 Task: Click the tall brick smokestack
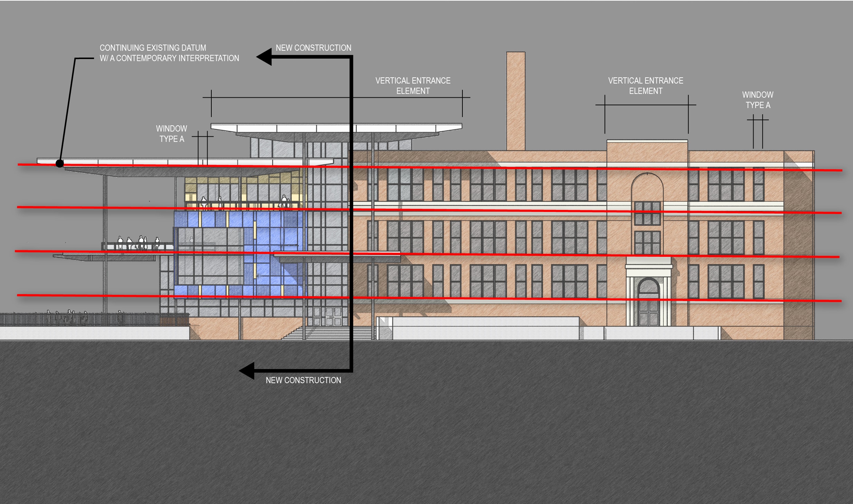516,101
